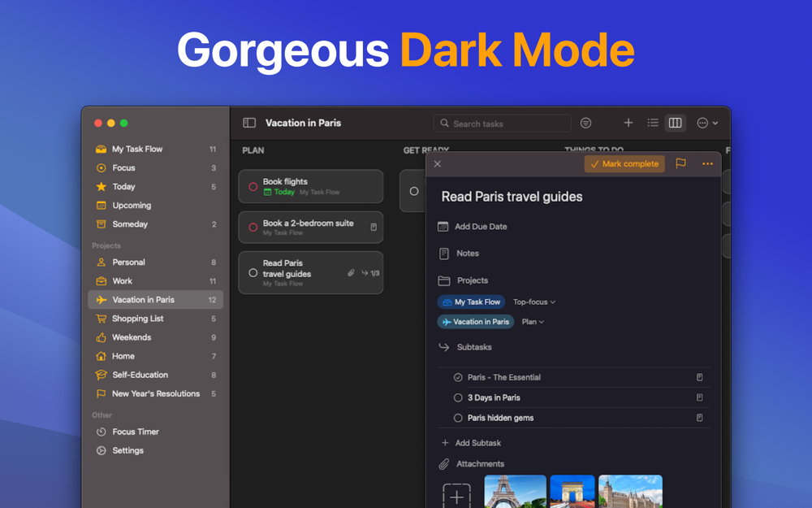Image resolution: width=812 pixels, height=508 pixels.
Task: Select the Work project
Action: [x=155, y=281]
